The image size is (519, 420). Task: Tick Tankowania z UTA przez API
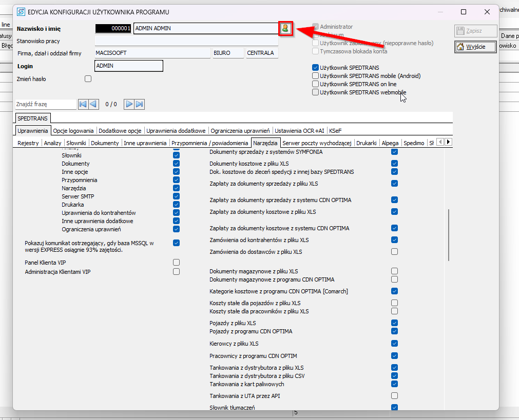(395, 396)
